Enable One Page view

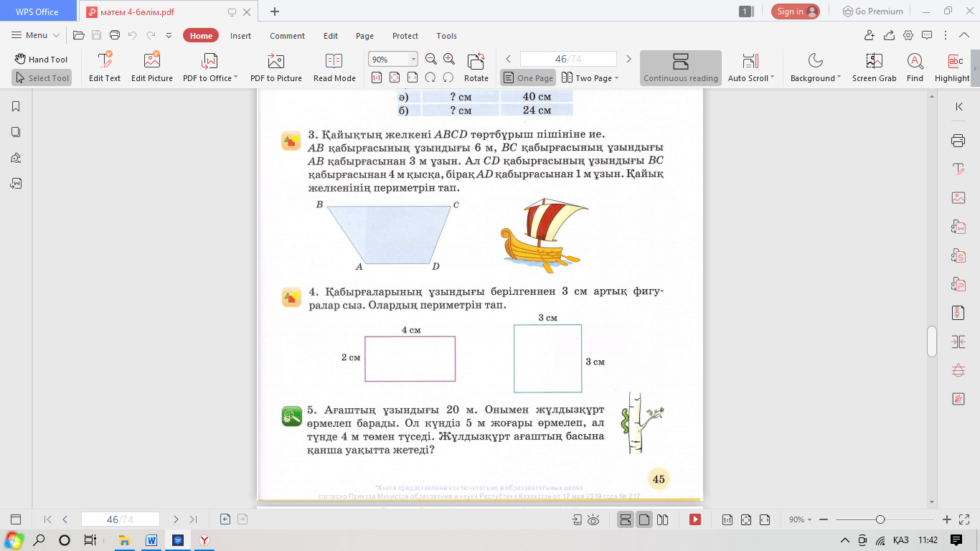coord(528,77)
